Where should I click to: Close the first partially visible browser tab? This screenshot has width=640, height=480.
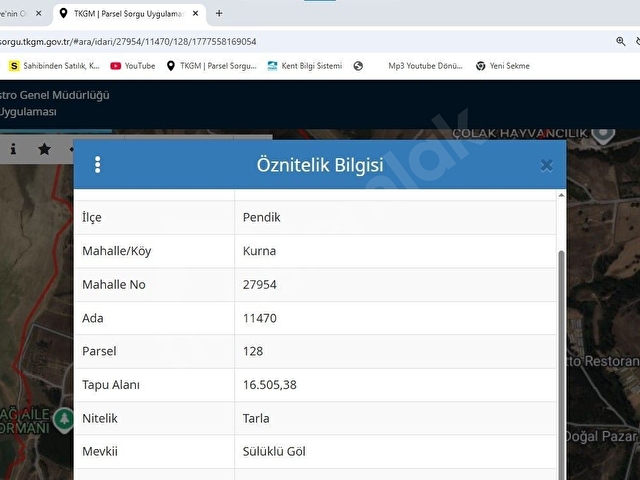pyautogui.click(x=38, y=13)
